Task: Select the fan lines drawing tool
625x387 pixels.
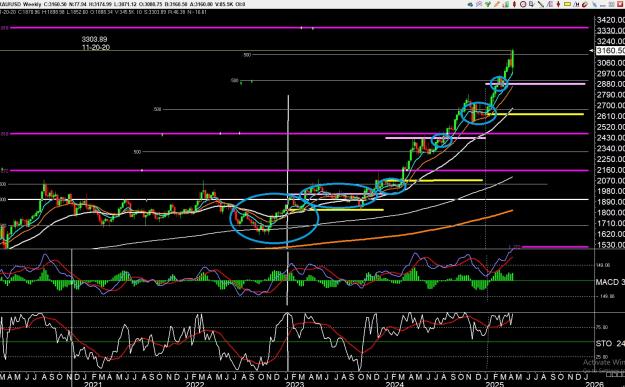Action: click(550, 4)
